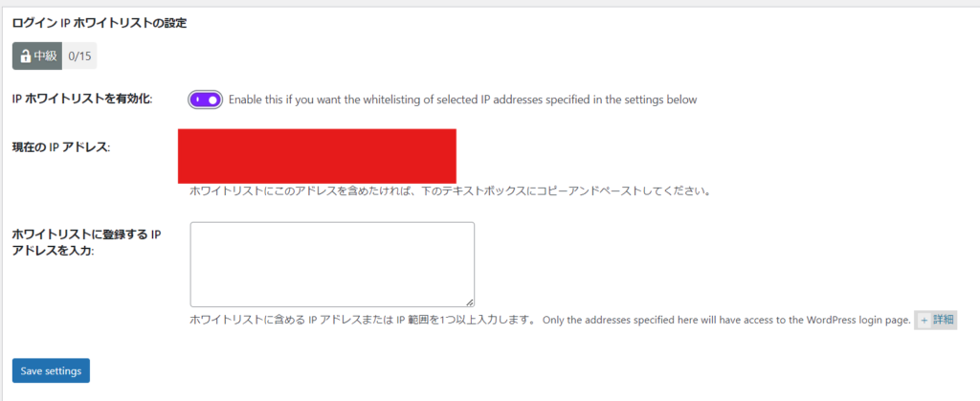980x401 pixels.
Task: Expand the 詳細 details section
Action: (936, 321)
